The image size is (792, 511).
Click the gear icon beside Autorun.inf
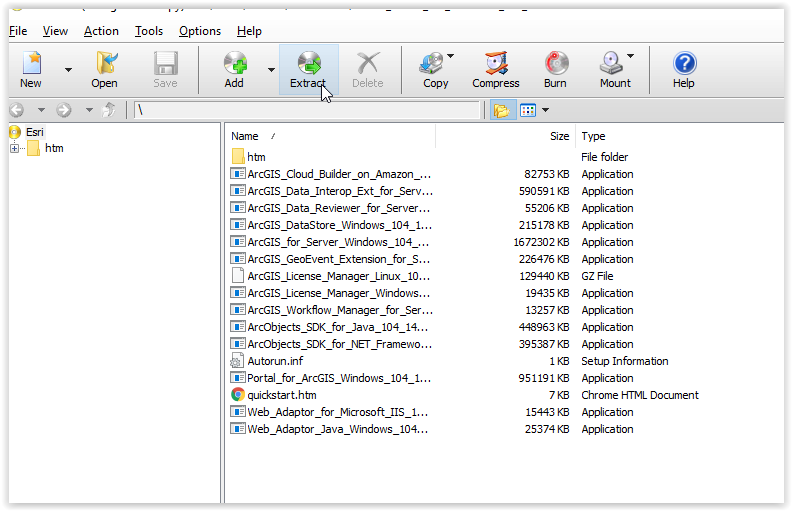pos(237,361)
